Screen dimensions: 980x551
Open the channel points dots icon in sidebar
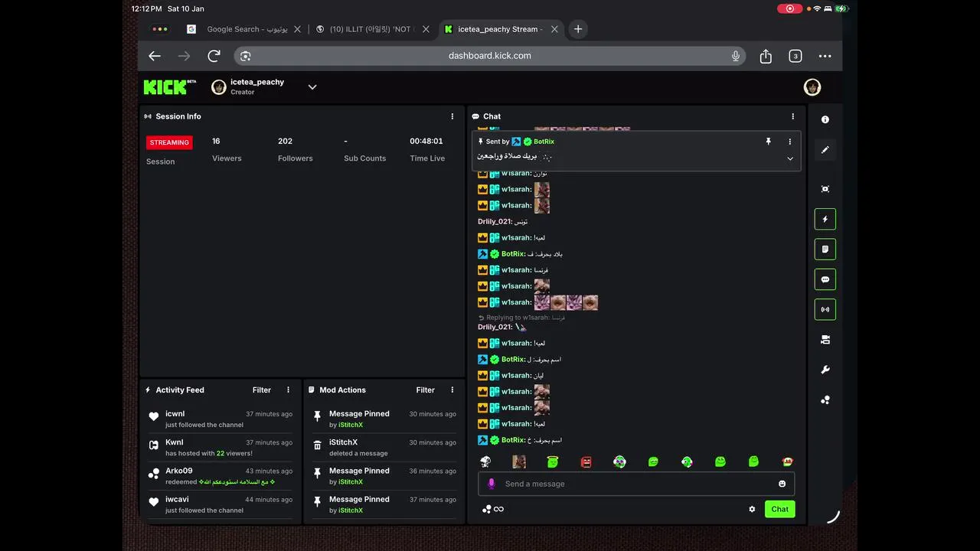pyautogui.click(x=825, y=399)
